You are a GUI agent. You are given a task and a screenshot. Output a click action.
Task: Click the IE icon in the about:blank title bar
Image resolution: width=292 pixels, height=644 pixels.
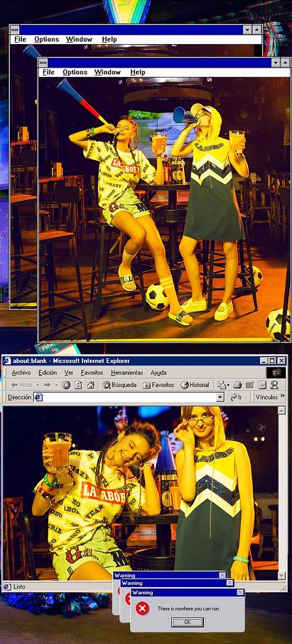click(x=7, y=361)
